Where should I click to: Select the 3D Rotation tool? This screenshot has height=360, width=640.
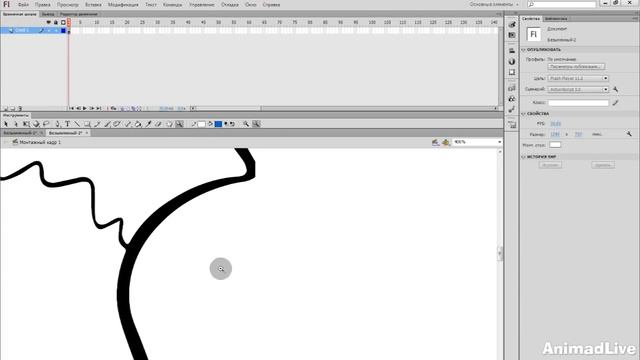click(x=36, y=124)
